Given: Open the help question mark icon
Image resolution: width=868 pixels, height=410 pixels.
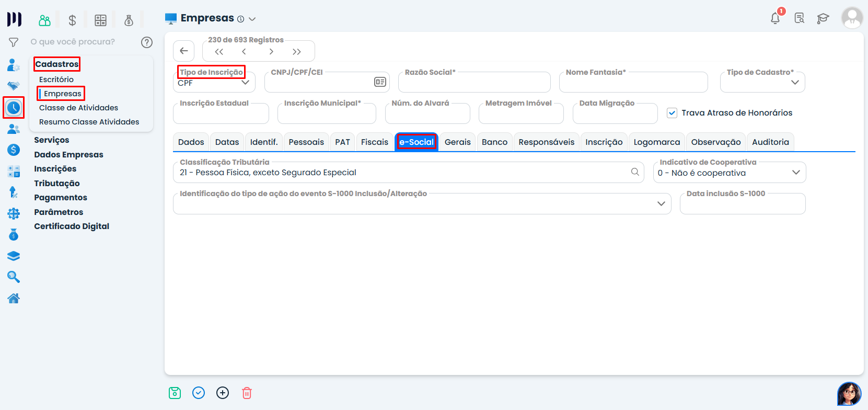Looking at the screenshot, I should click(147, 42).
